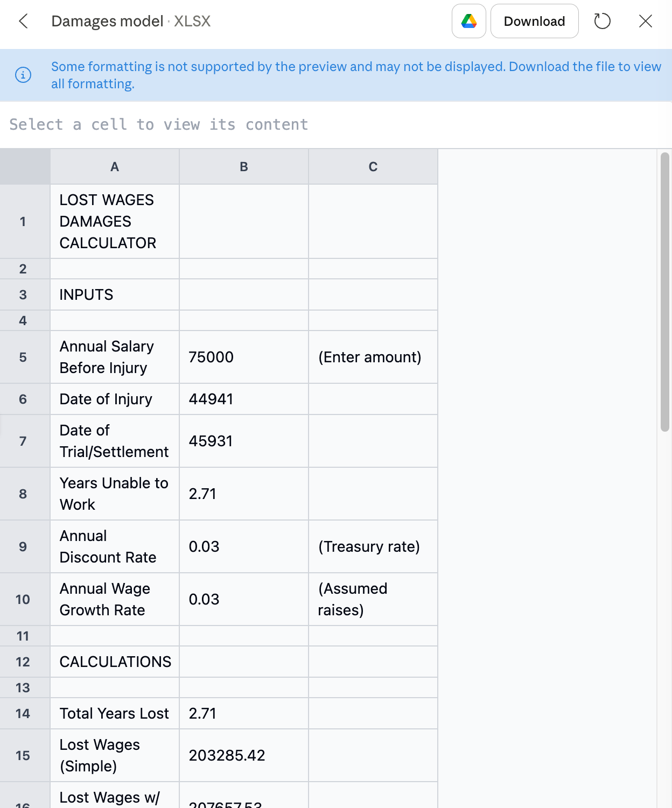Open file in Google Drive icon
The image size is (672, 808).
(x=468, y=22)
